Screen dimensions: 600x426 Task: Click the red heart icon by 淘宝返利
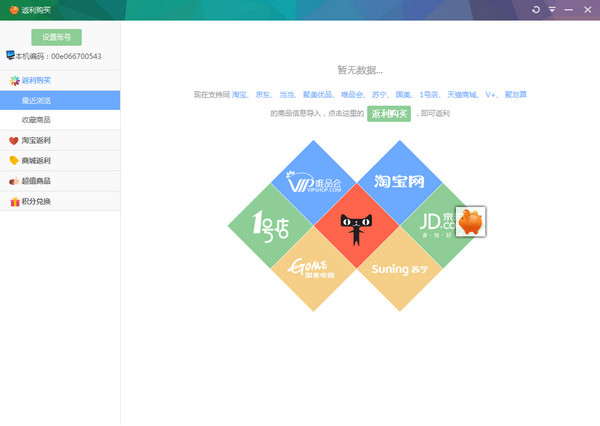tap(14, 141)
